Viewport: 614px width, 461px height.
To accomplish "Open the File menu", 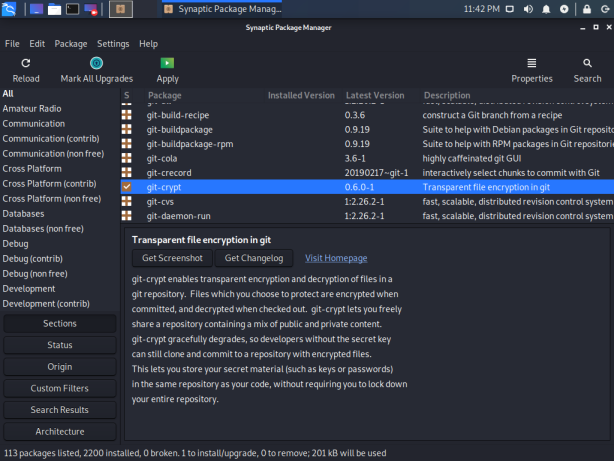I will click(x=12, y=44).
